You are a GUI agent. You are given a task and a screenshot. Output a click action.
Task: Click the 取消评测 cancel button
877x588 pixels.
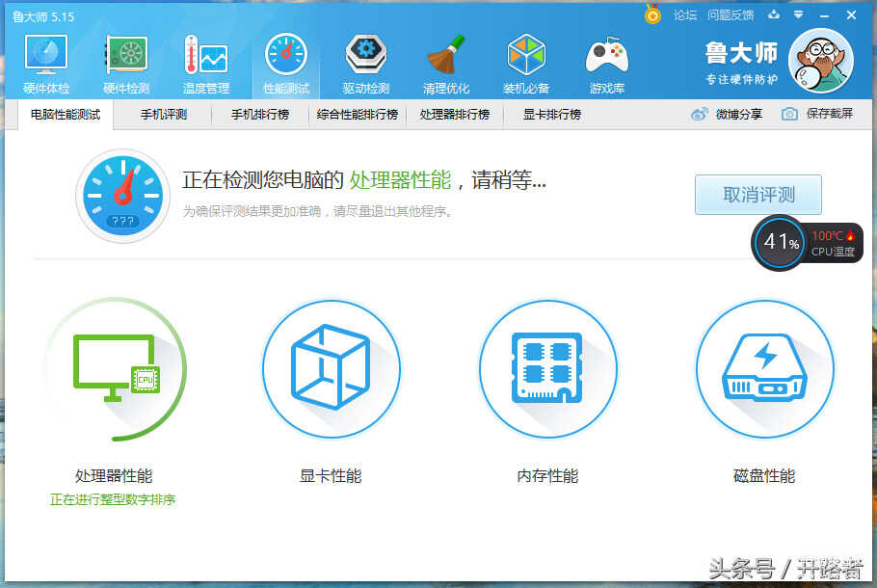tap(757, 195)
